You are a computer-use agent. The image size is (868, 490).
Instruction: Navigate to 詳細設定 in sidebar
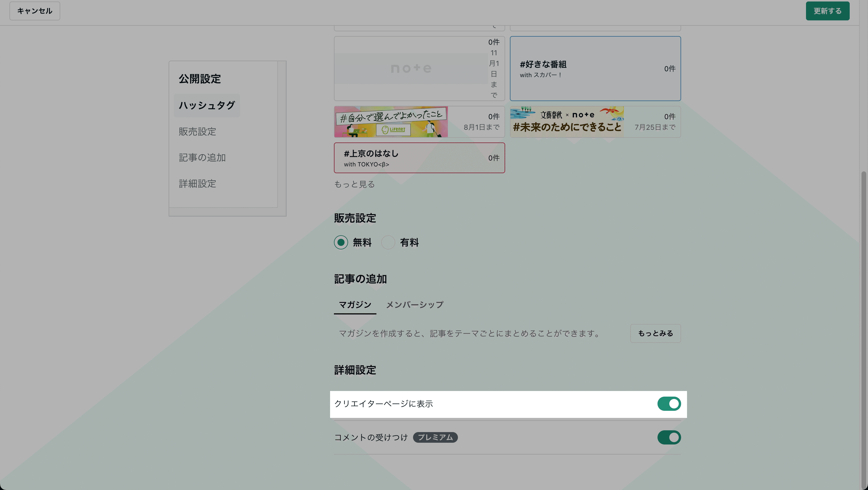[x=198, y=184]
